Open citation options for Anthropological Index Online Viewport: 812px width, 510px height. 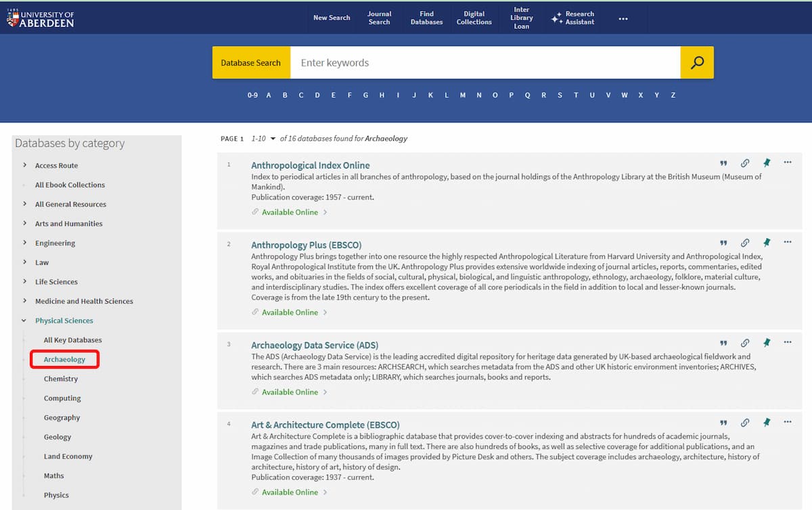pos(723,163)
